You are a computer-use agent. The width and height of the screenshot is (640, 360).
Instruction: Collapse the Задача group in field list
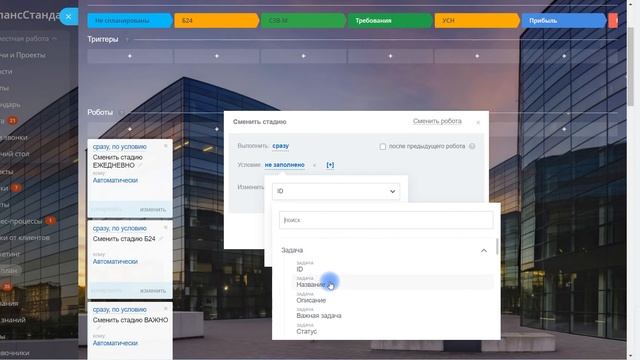[484, 250]
